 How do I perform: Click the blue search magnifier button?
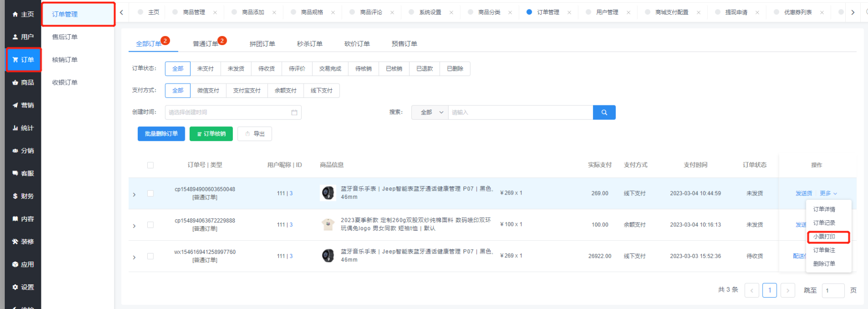click(x=604, y=112)
